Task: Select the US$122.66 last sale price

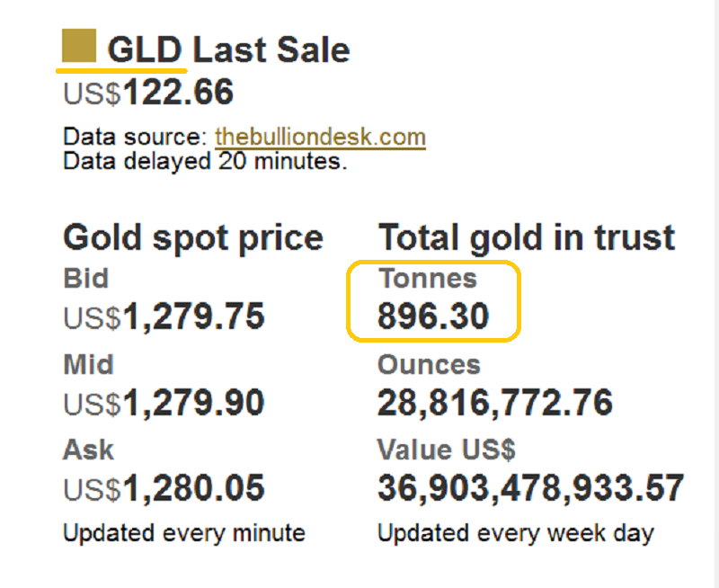Action: (x=148, y=93)
